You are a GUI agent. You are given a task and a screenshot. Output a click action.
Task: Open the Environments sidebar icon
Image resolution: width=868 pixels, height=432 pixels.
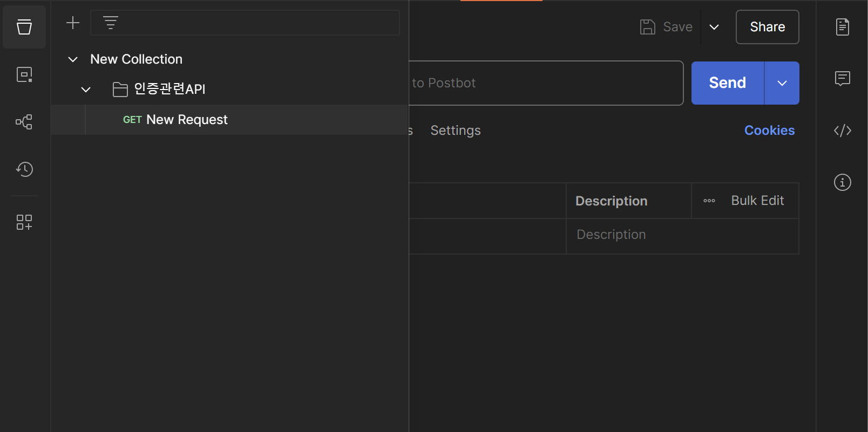coord(24,74)
